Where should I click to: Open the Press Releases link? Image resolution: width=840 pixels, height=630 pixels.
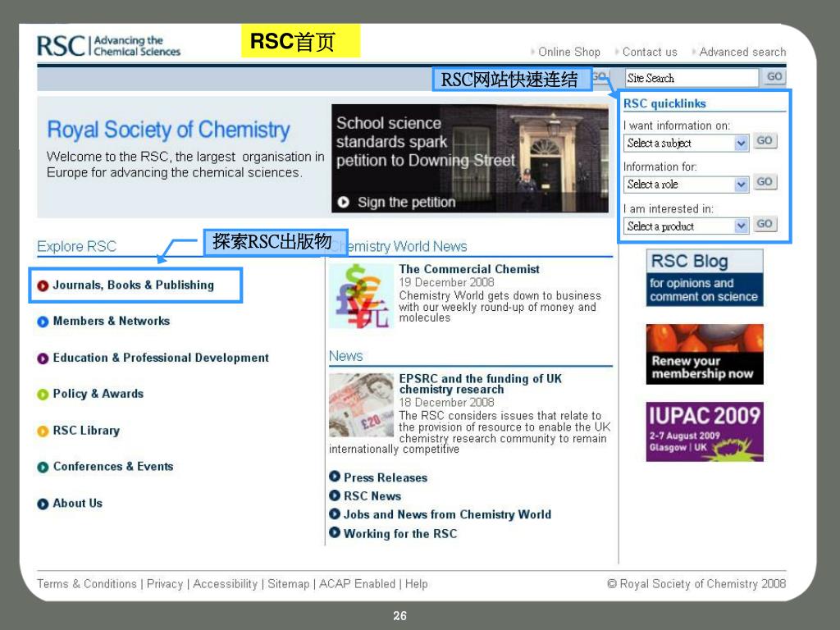(386, 477)
